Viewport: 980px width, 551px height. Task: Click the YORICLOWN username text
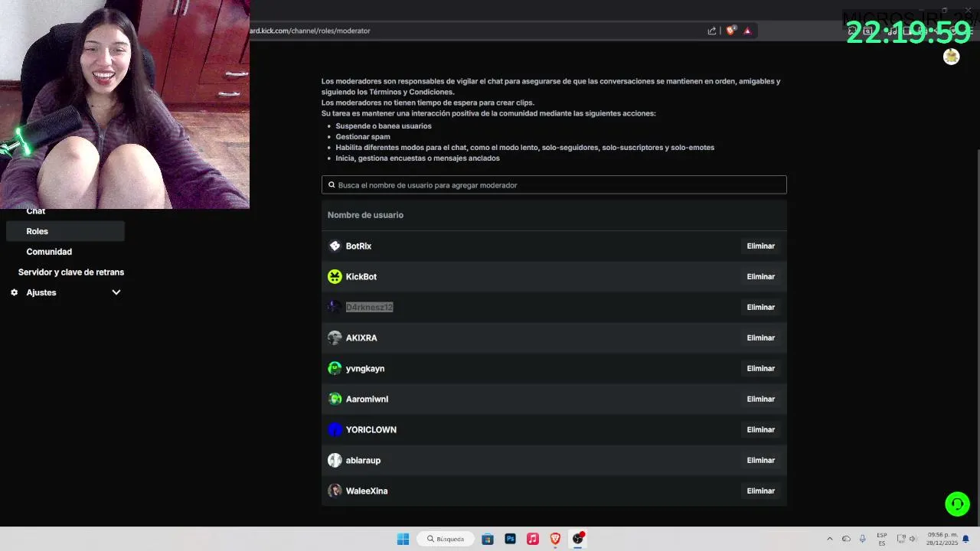click(x=371, y=429)
